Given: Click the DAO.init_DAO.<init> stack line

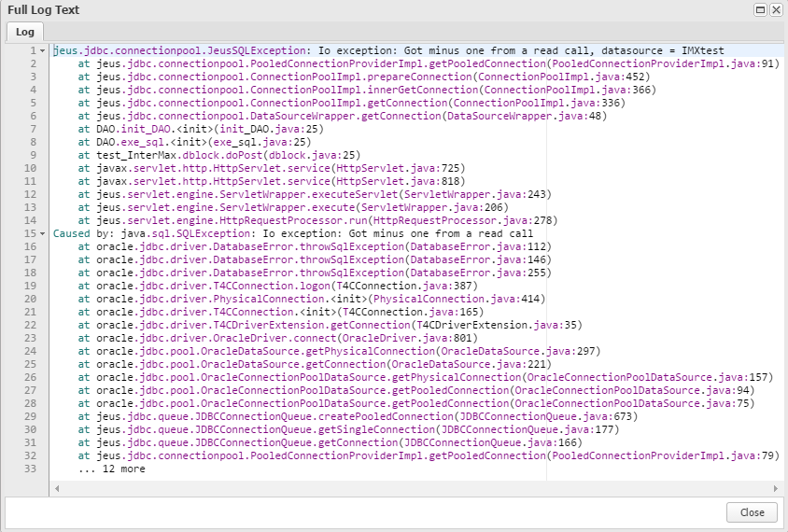Looking at the screenshot, I should (201, 129).
